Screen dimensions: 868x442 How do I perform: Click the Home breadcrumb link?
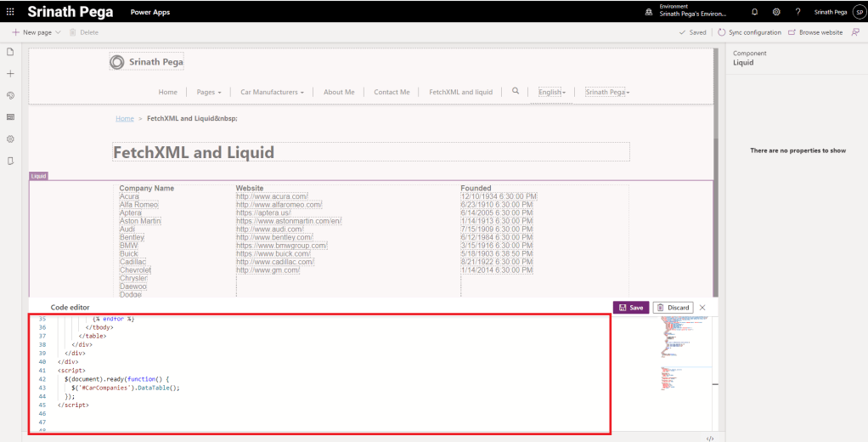(x=125, y=118)
